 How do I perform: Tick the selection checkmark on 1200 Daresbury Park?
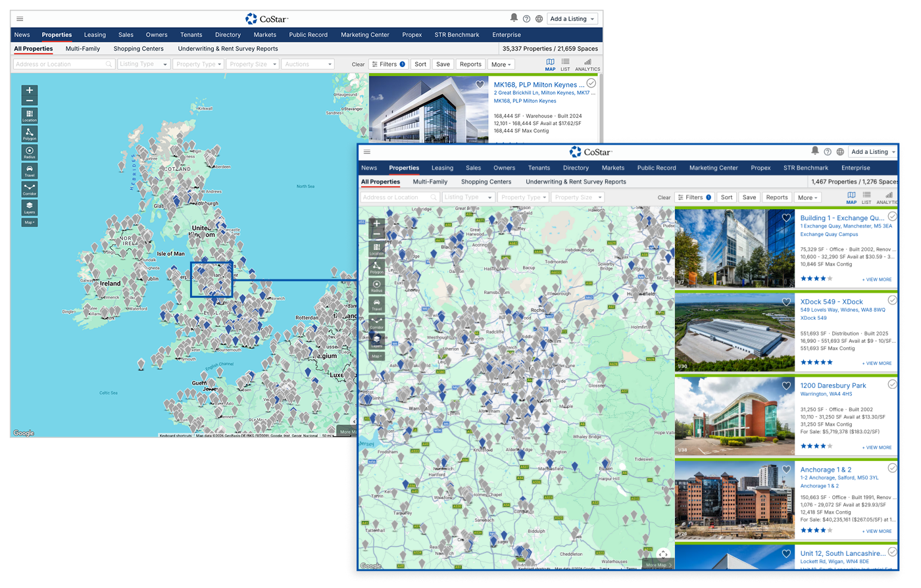tap(892, 384)
